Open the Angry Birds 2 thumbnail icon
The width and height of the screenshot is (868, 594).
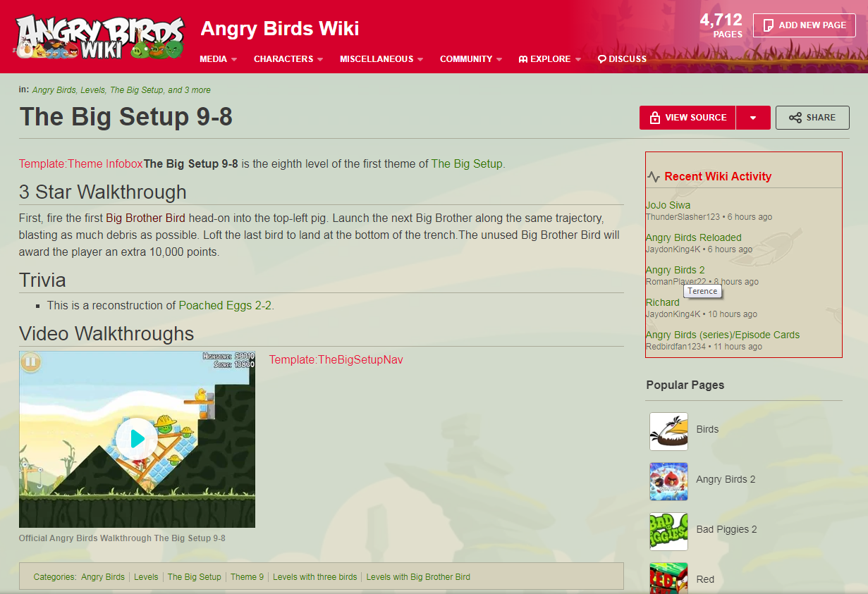coord(668,481)
